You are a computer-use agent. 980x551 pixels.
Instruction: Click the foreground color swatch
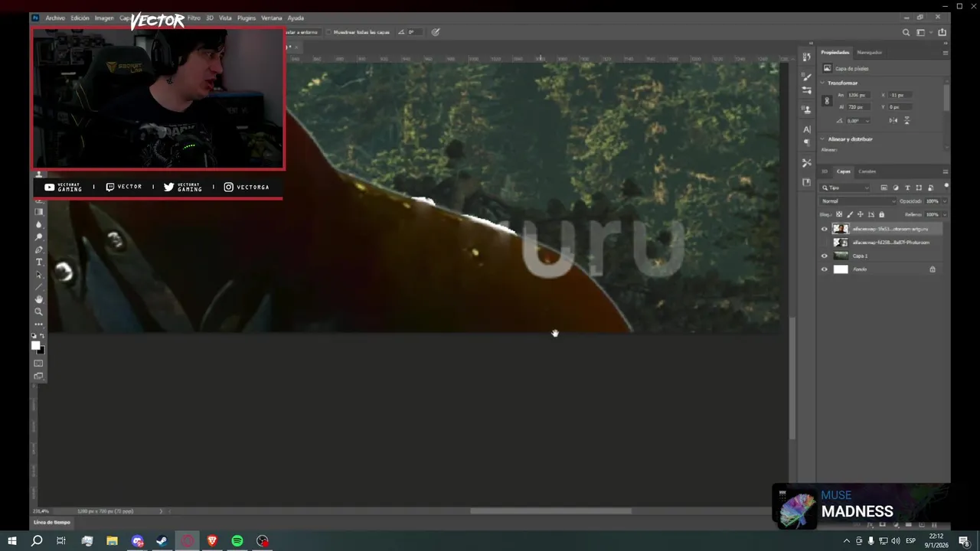point(35,346)
